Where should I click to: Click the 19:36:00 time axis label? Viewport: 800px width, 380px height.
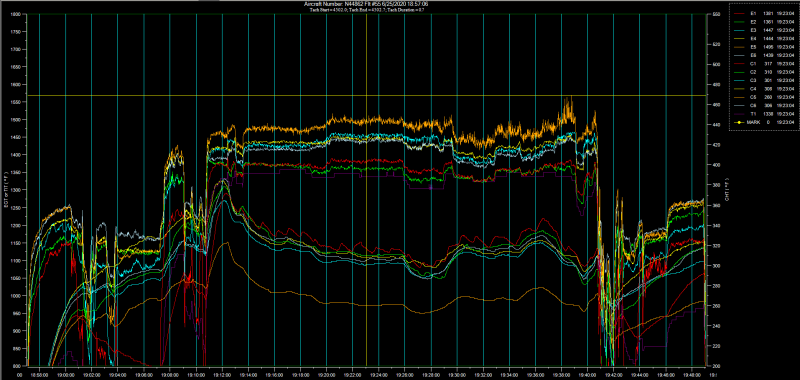point(535,374)
